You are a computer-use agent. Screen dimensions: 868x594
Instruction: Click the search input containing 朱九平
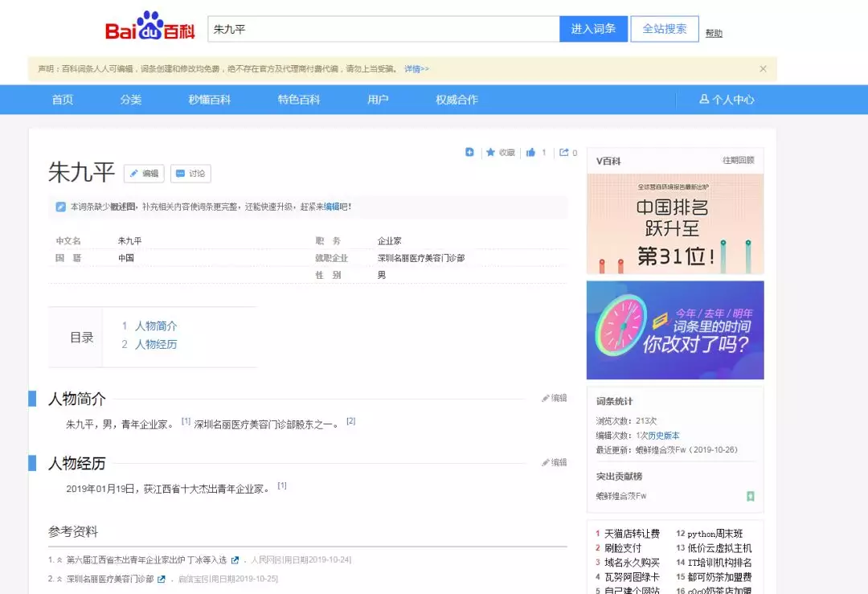pos(383,29)
